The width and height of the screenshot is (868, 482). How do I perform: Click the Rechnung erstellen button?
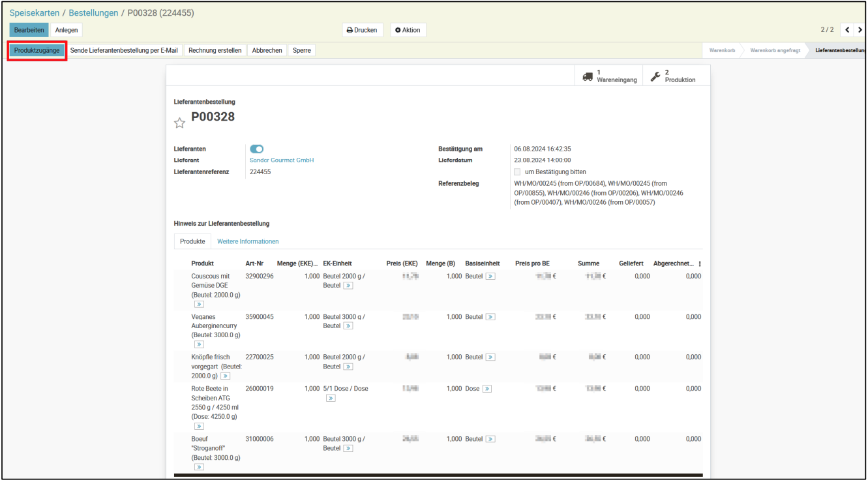(215, 50)
